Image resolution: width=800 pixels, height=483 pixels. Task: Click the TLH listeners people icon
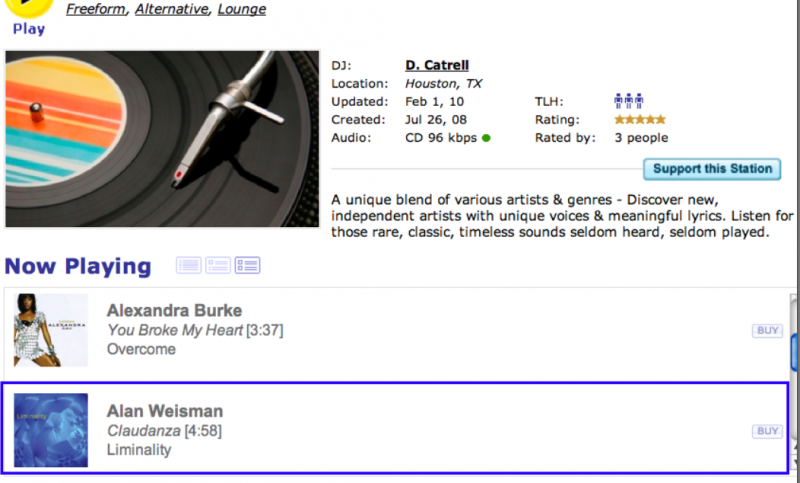point(628,101)
